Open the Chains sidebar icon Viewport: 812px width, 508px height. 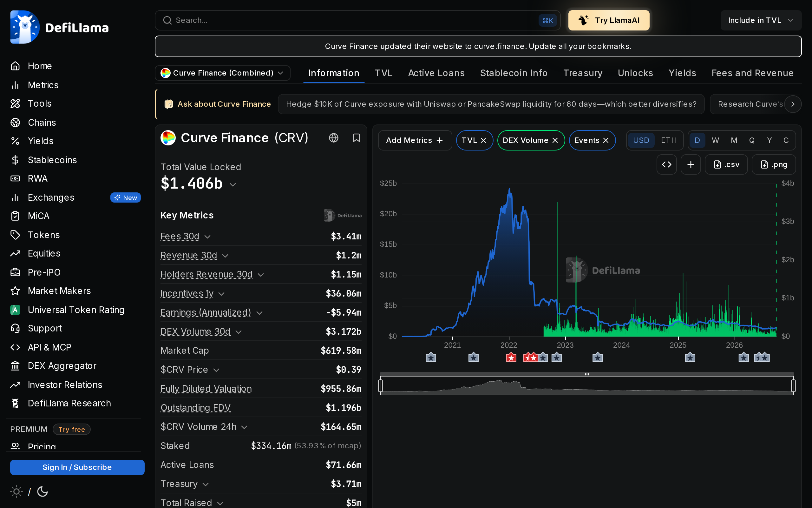[15, 123]
